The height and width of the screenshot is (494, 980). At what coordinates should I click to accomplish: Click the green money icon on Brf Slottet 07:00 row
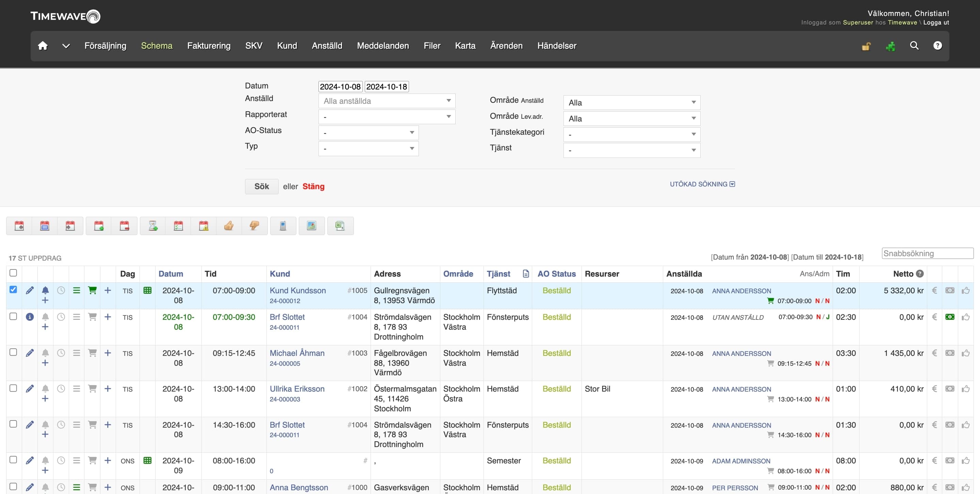tap(950, 317)
